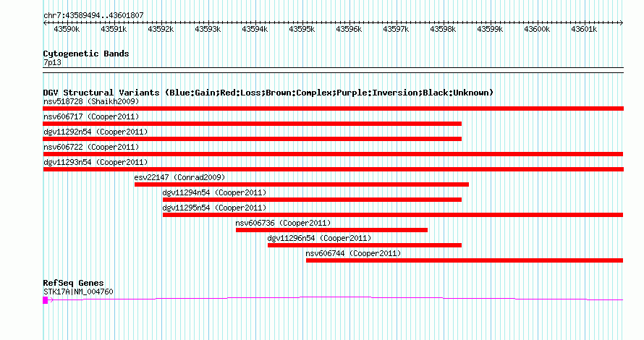Open the nsv606736 (Cooper2011) variant bar
The width and height of the screenshot is (644, 340).
331,230
